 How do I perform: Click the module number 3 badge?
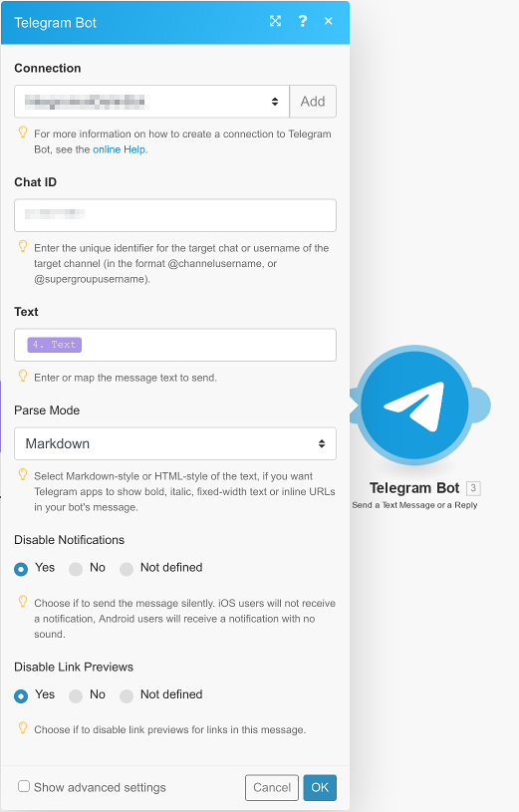(473, 488)
